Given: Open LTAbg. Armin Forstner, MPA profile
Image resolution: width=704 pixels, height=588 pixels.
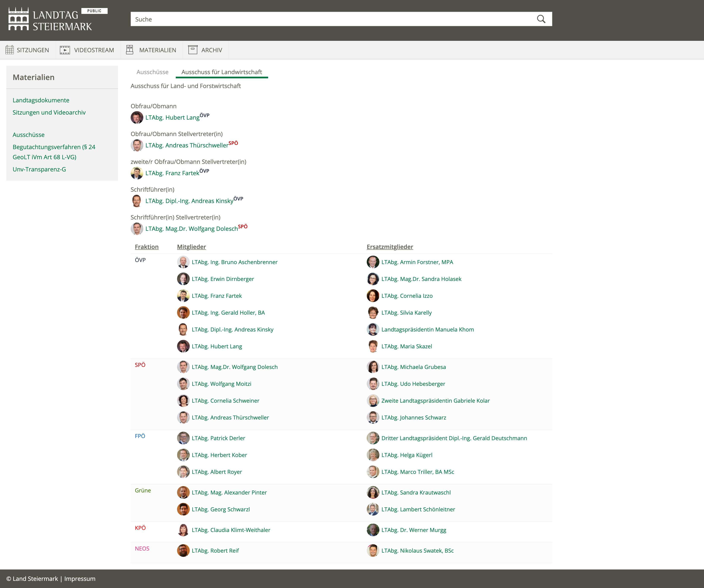Looking at the screenshot, I should click(417, 262).
